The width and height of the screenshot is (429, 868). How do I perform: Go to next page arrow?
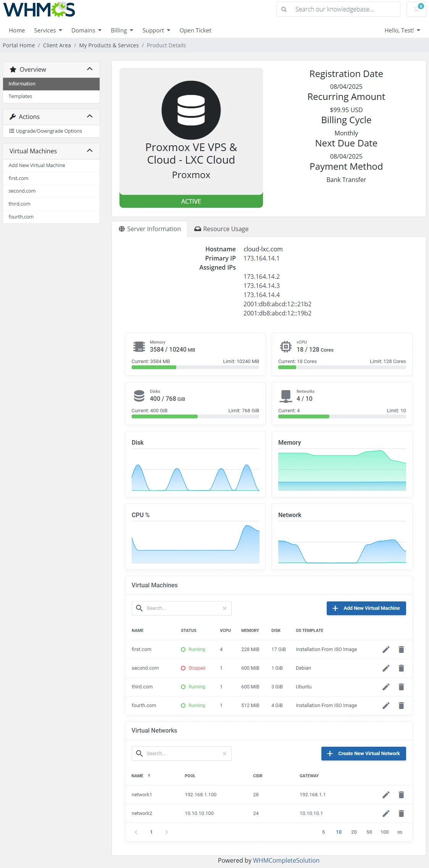pos(166,832)
